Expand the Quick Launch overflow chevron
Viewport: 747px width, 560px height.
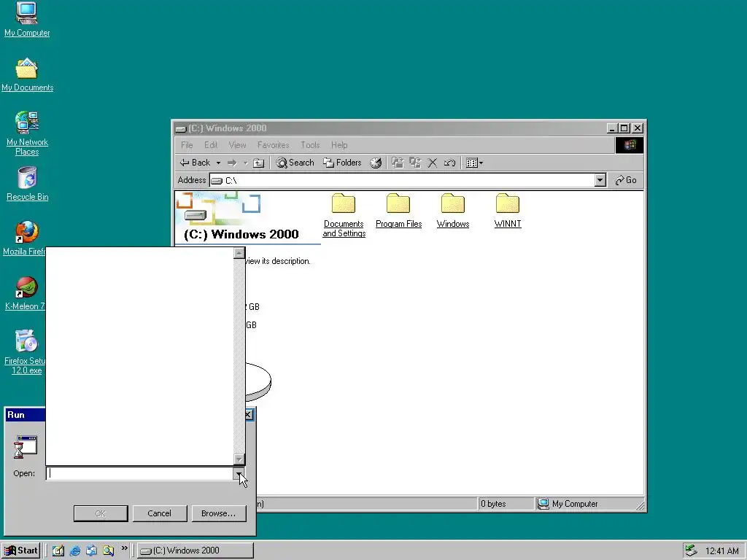124,548
